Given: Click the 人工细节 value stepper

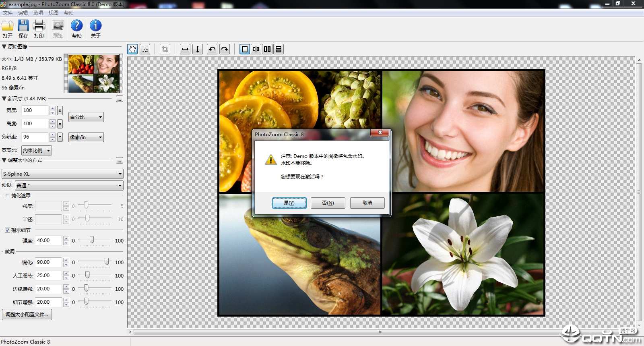Looking at the screenshot, I should pos(66,276).
